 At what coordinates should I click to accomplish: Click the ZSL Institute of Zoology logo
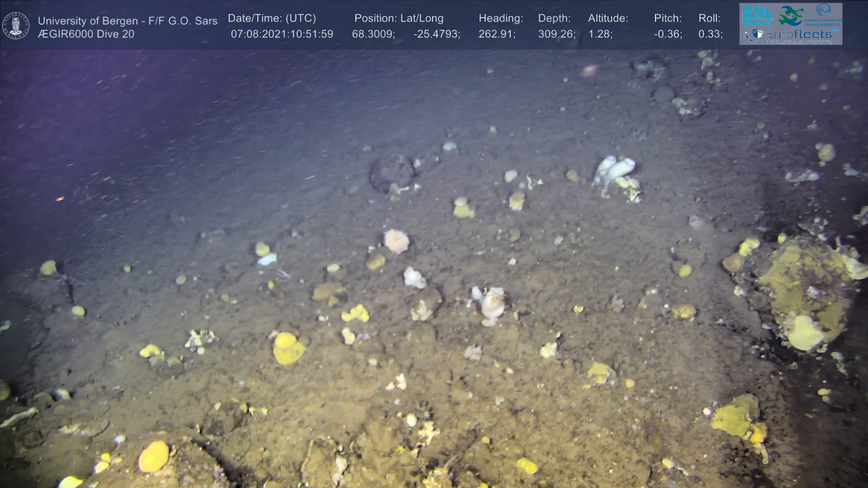tap(757, 15)
